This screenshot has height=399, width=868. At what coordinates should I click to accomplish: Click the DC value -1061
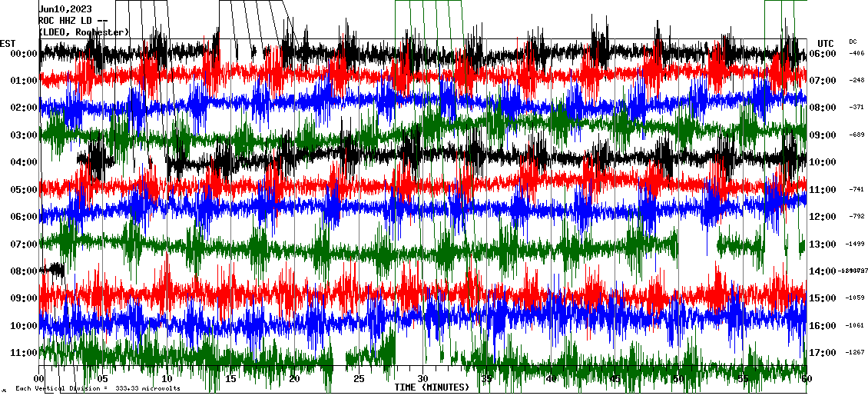click(855, 325)
